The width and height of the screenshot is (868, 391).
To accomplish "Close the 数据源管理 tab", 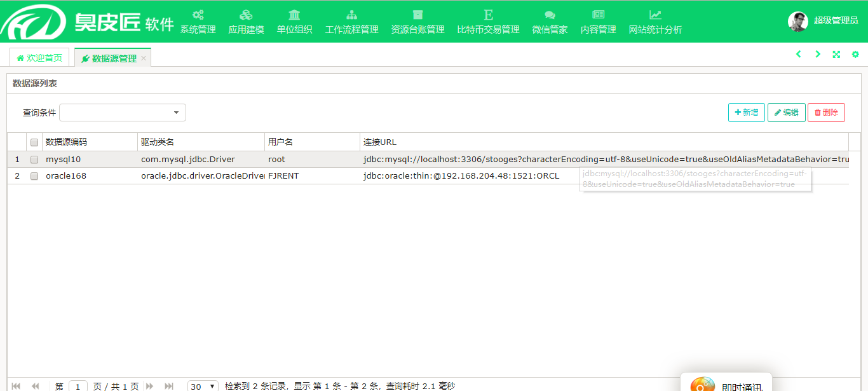I will 144,58.
